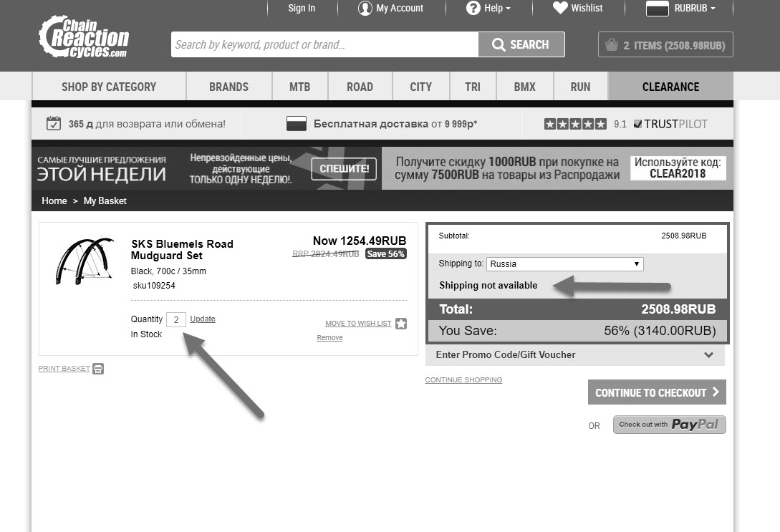Click the CLEAR2018 promo code banner

point(678,168)
